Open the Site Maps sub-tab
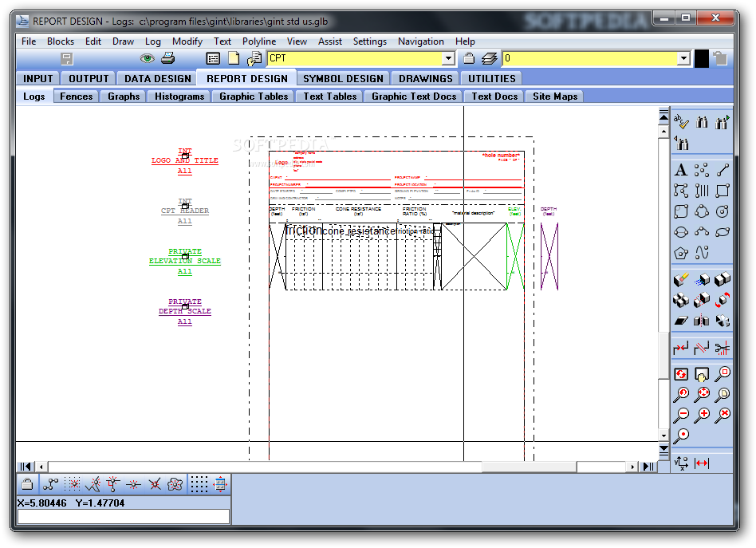The image size is (756, 548). tap(555, 97)
